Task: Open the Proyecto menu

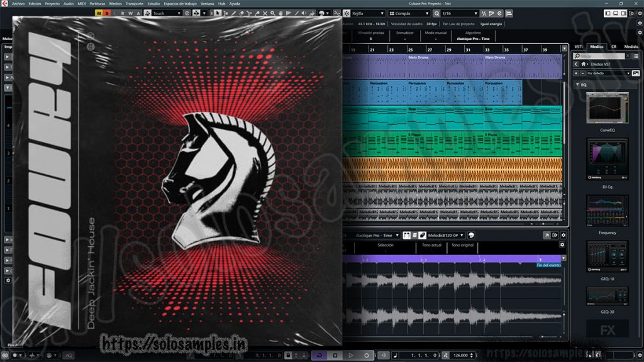Action: pos(52,4)
